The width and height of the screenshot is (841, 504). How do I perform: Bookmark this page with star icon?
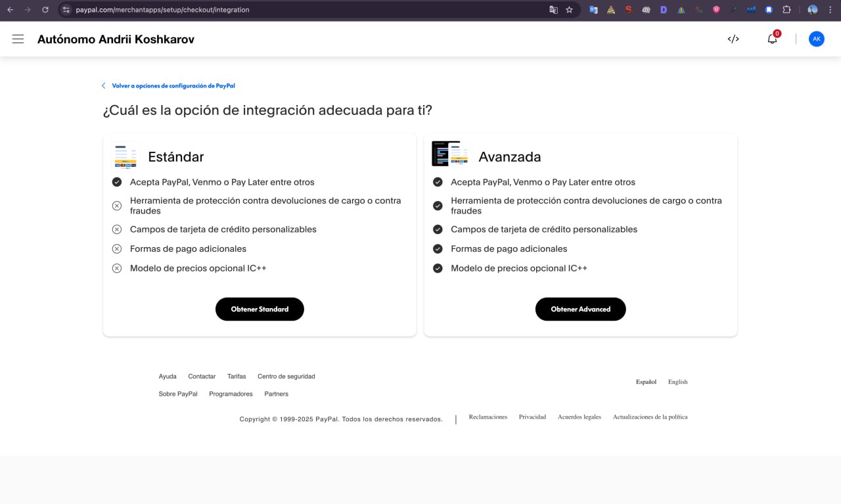pos(569,10)
